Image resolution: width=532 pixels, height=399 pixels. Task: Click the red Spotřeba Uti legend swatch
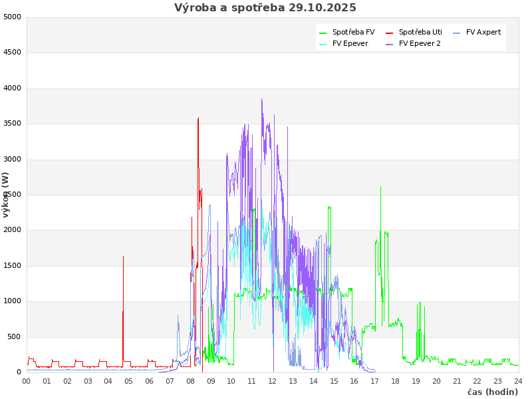point(390,33)
